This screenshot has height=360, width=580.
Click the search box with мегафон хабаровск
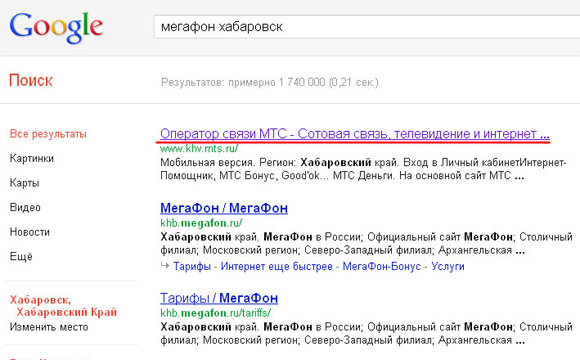pyautogui.click(x=367, y=27)
